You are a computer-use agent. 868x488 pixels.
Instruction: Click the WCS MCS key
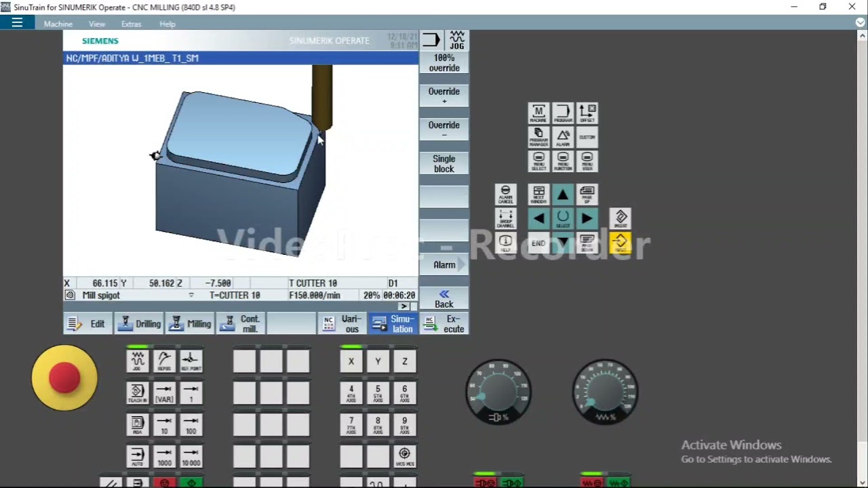pos(405,455)
